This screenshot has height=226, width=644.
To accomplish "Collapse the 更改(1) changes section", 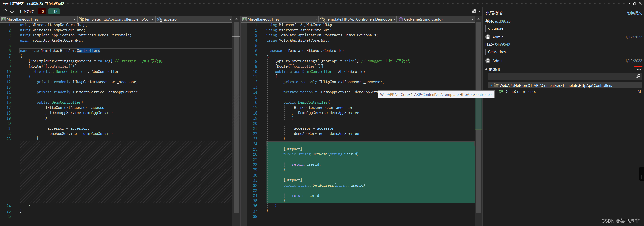I will click(486, 69).
